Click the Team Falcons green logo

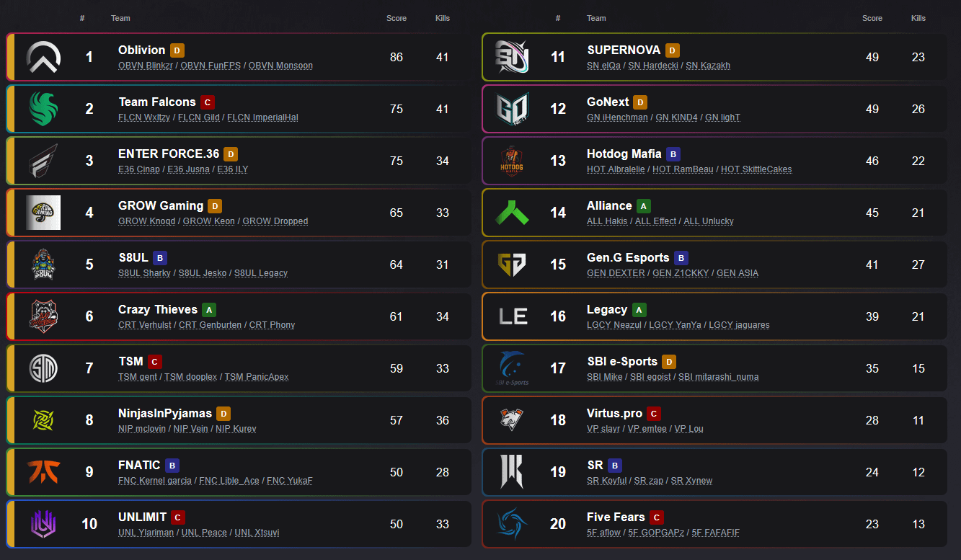tap(43, 109)
